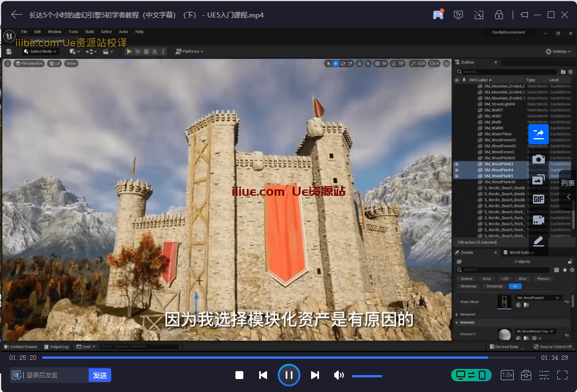Create a GIF from the video
This screenshot has height=392, width=577.
(x=538, y=199)
